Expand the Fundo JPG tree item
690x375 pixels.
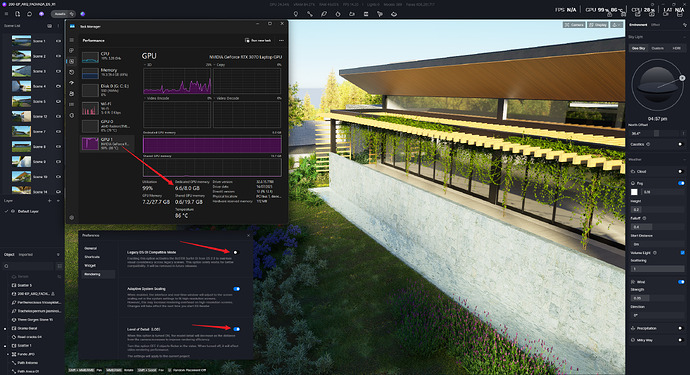(x=8, y=354)
